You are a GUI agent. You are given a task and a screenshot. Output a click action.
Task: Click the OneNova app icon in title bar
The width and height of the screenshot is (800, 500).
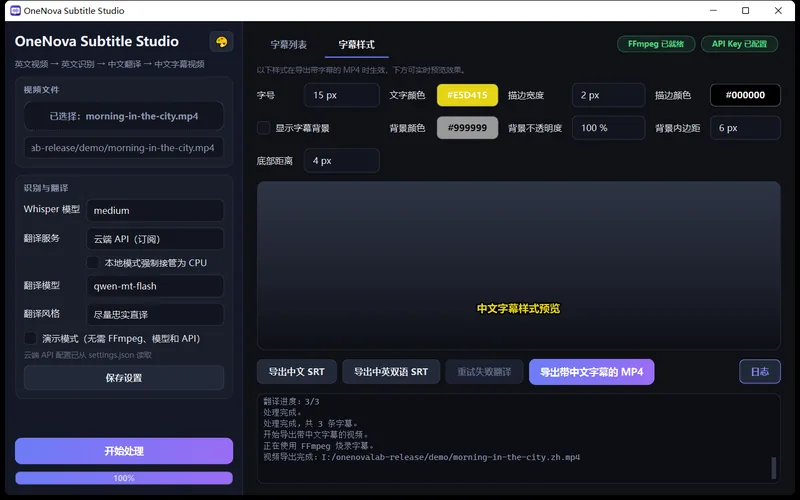(x=15, y=11)
